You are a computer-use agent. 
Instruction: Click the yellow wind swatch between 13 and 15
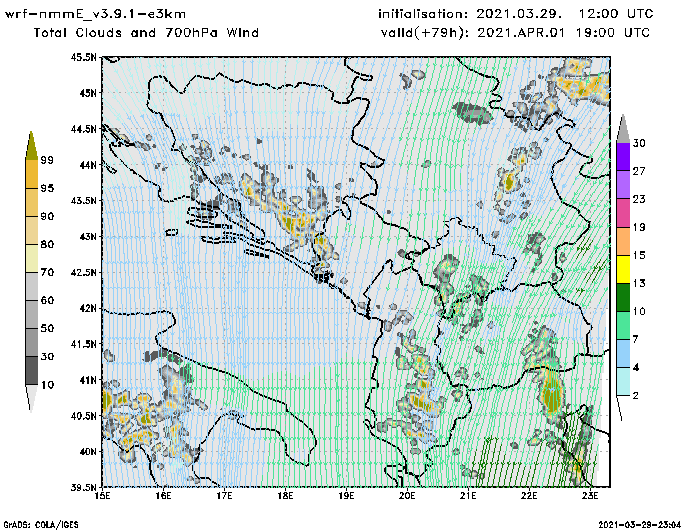tap(623, 269)
